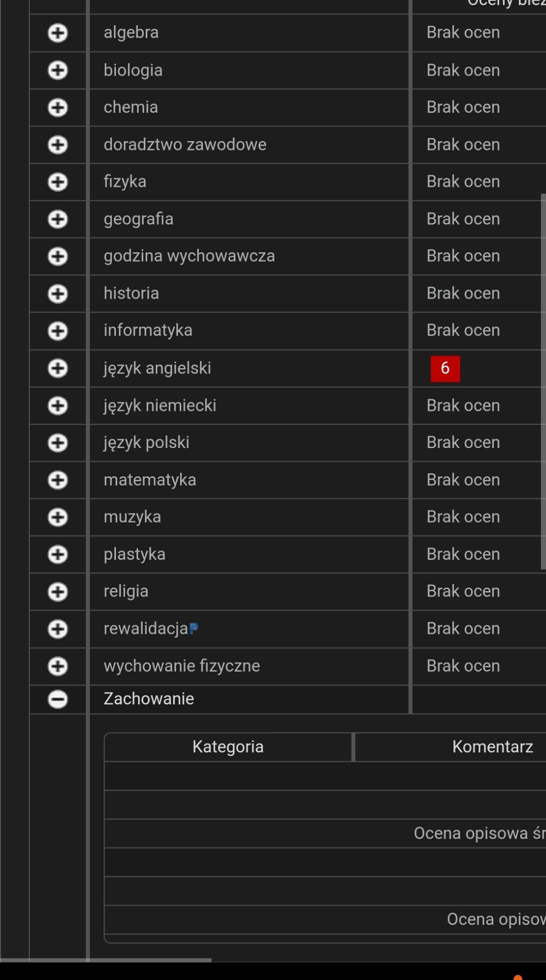Viewport: 546px width, 980px height.
Task: Click the Komentarz column header
Action: click(x=492, y=747)
